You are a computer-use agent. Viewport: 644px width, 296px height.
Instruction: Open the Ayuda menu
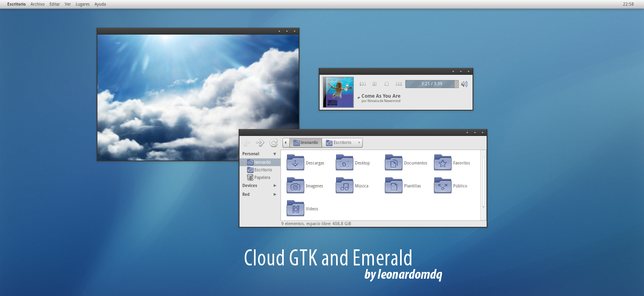(x=100, y=4)
